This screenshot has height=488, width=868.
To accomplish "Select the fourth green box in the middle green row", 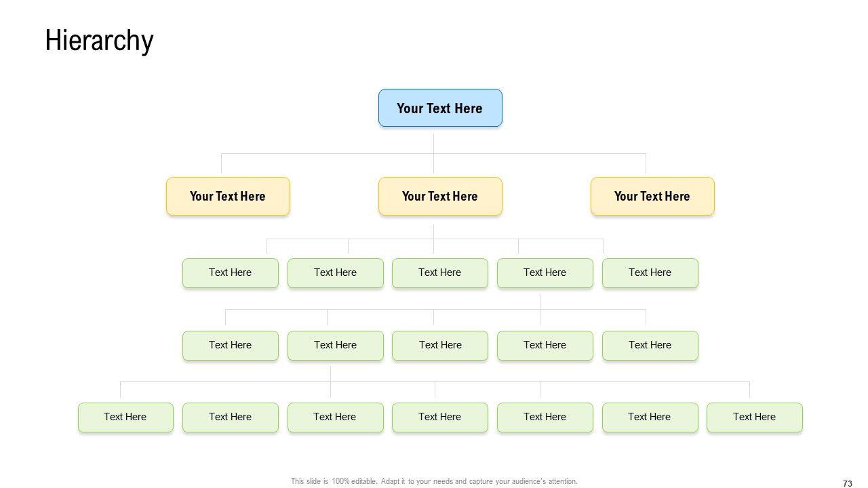I will 545,346.
